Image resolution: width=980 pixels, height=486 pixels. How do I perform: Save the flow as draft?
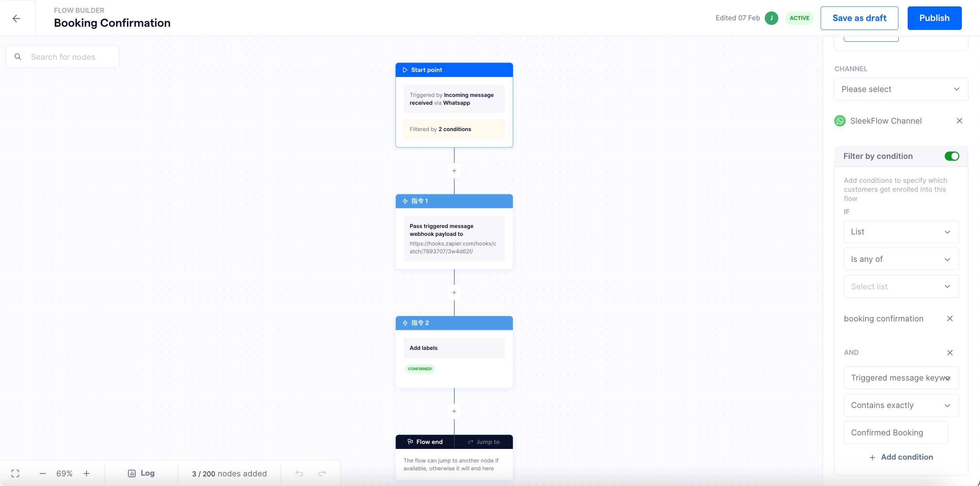pos(860,18)
